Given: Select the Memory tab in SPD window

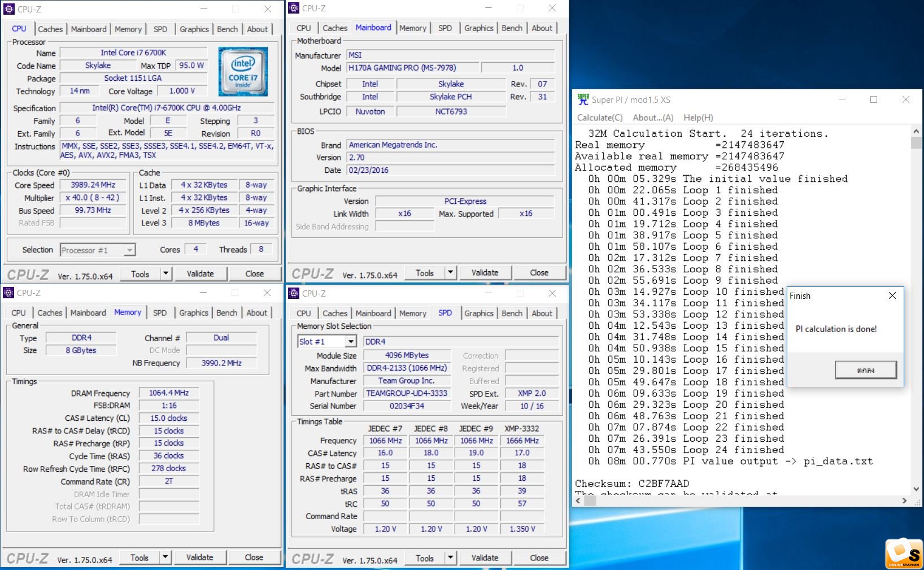Looking at the screenshot, I should 413,313.
